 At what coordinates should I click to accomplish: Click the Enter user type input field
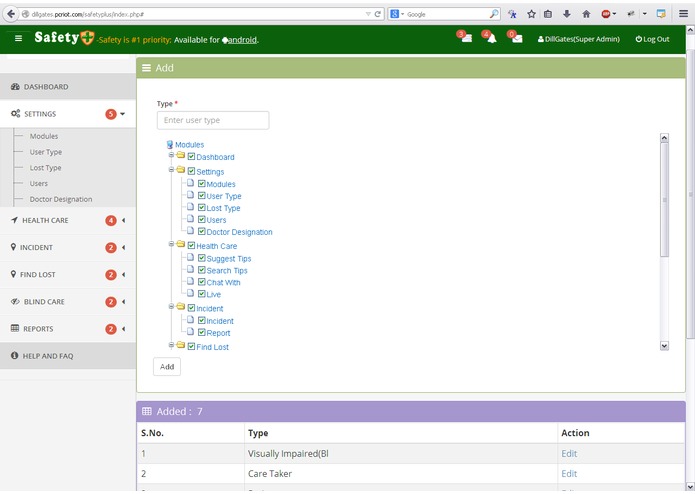(x=213, y=121)
